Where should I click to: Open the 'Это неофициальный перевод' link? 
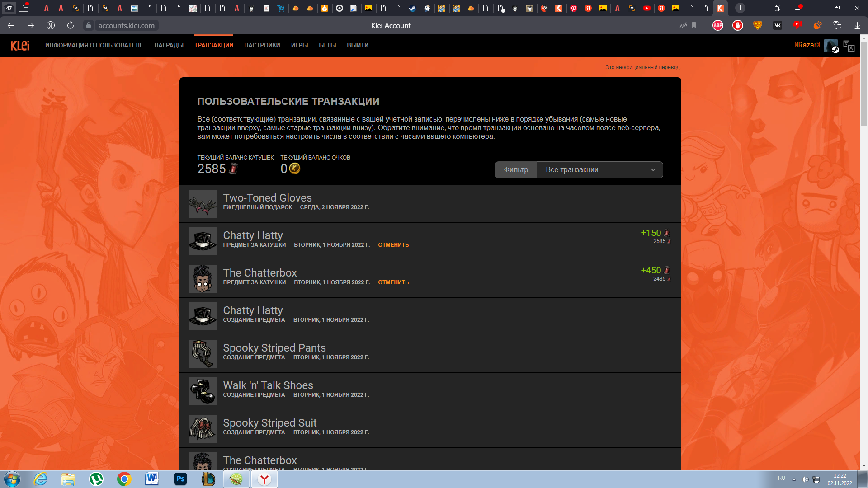(642, 67)
